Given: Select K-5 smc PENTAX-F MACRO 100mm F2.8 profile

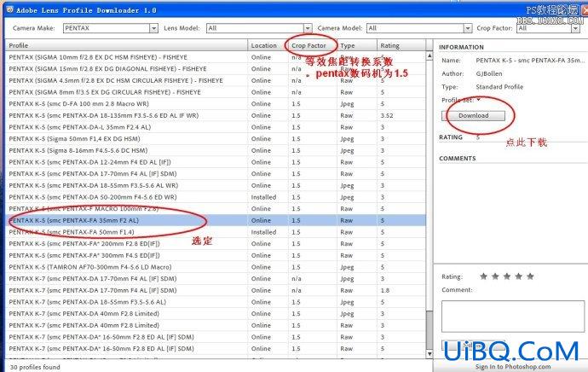Looking at the screenshot, I should [x=216, y=208].
